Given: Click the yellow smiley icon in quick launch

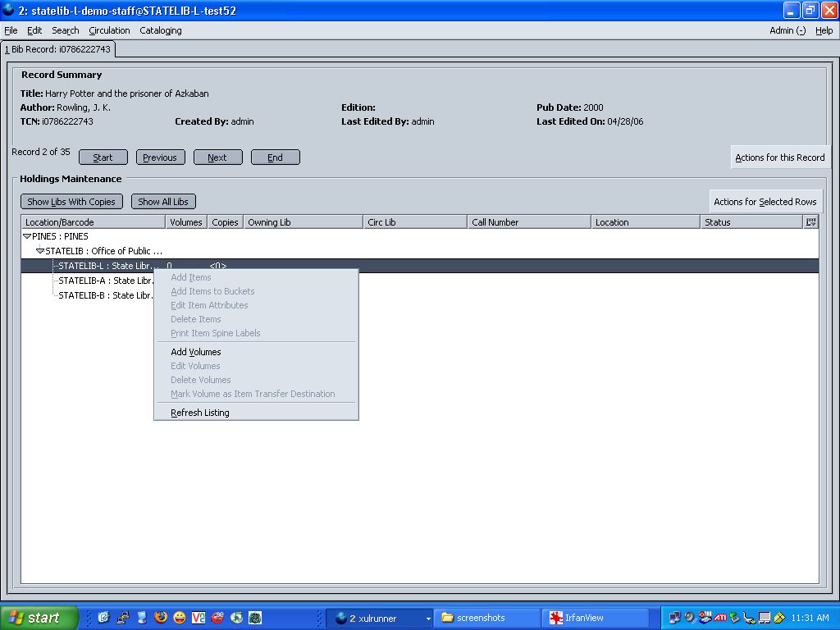Looking at the screenshot, I should coord(179,618).
